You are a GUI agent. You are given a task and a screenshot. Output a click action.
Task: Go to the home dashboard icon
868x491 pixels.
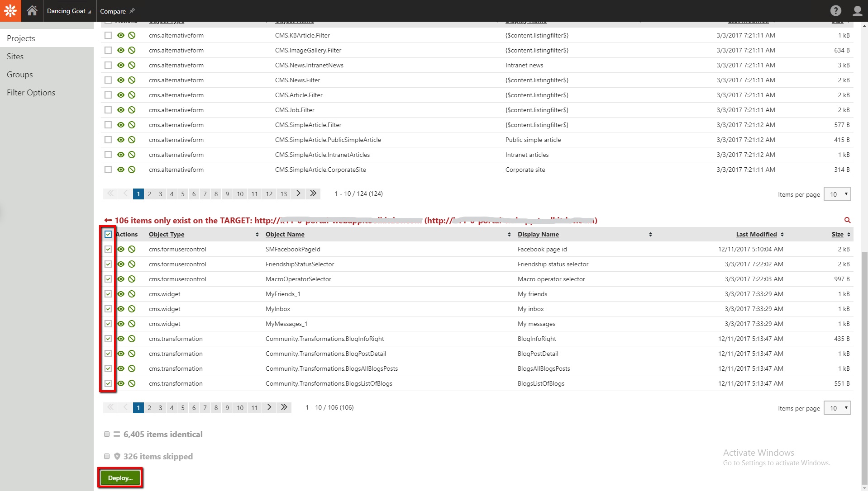click(32, 10)
